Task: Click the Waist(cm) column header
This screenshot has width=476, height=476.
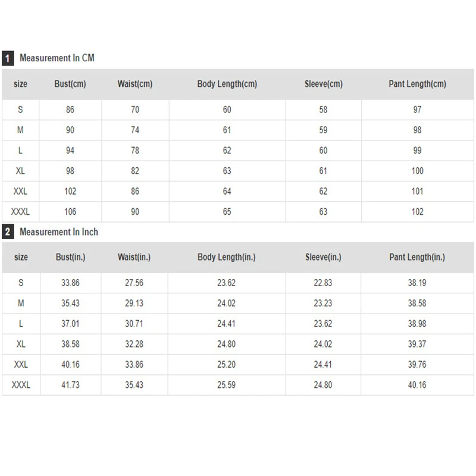Action: (x=135, y=84)
